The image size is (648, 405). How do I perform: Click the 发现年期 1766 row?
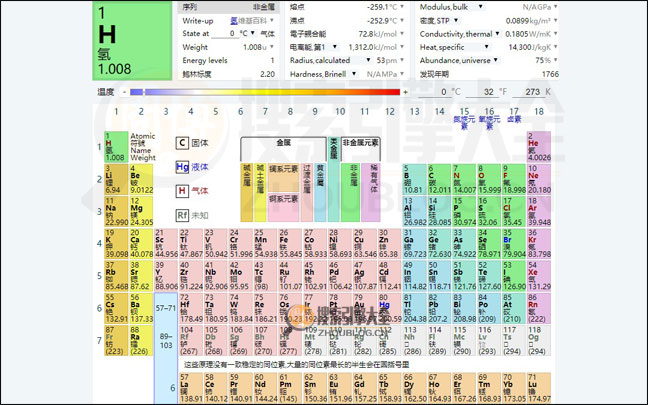[x=489, y=74]
